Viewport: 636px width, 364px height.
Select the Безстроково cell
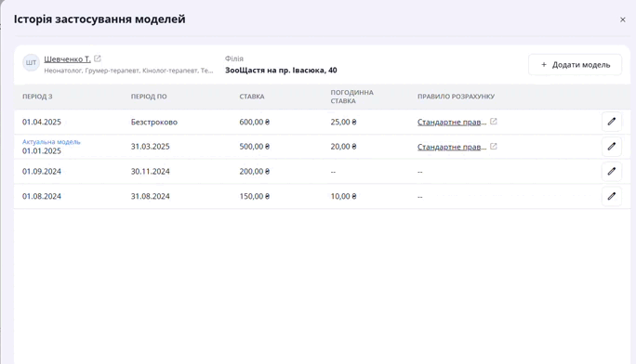click(154, 122)
